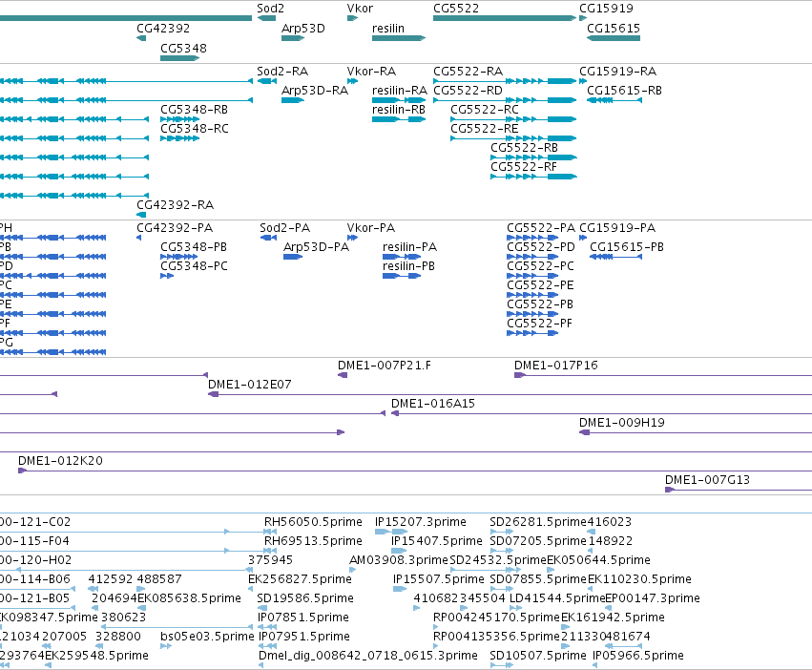
Task: Open transcript CG15615-RB
Action: click(625, 91)
